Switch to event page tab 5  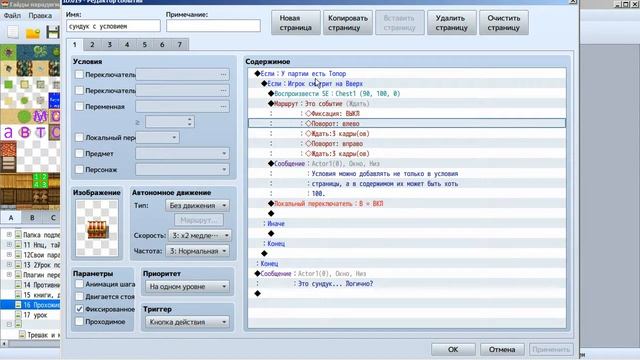pyautogui.click(x=144, y=44)
